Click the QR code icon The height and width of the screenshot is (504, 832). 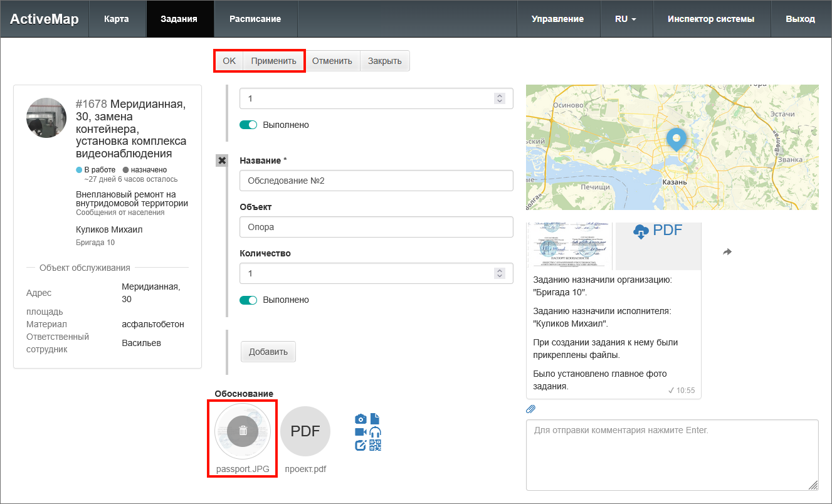376,445
